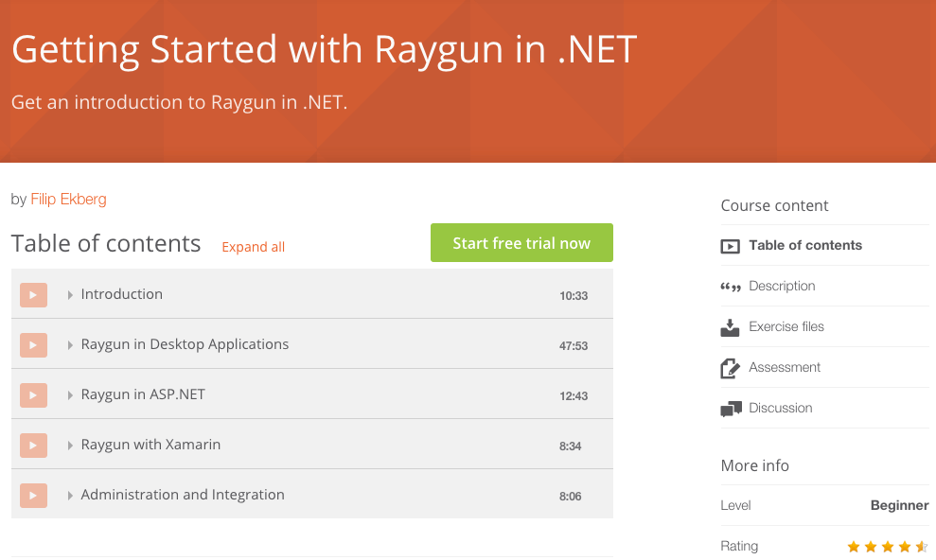This screenshot has height=560, width=936.
Task: Click the Exercise files download icon
Action: coord(730,327)
